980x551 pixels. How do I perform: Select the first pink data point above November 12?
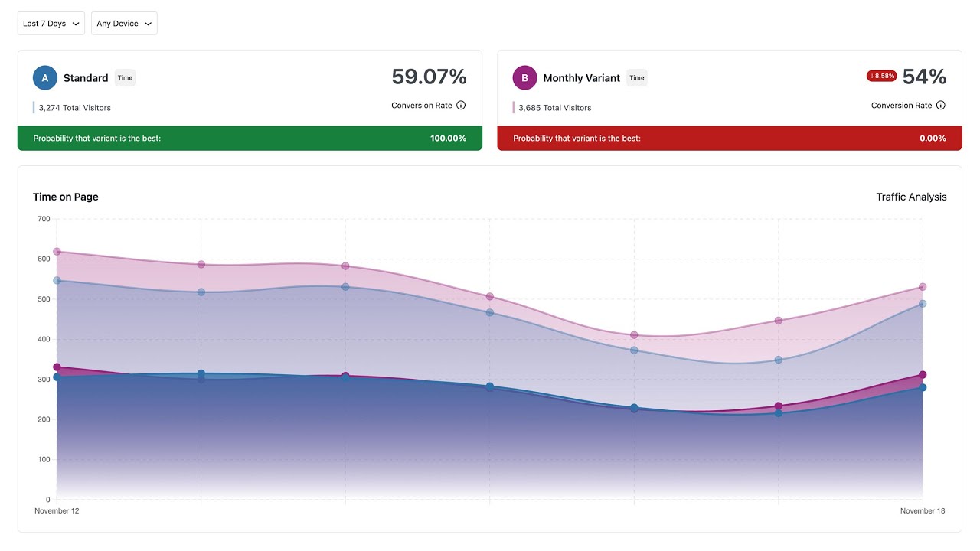click(x=57, y=250)
